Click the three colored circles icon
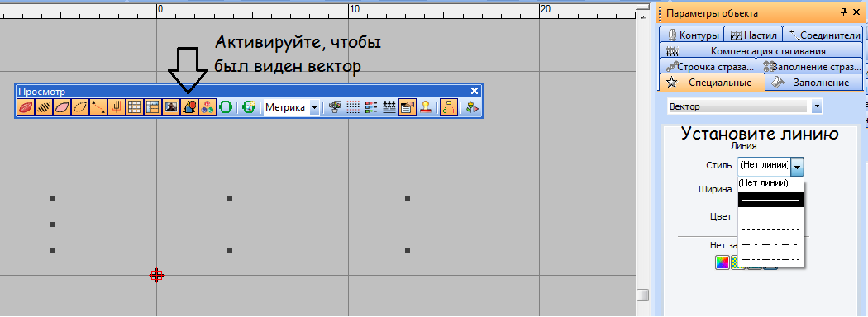Image resolution: width=868 pixels, height=317 pixels. [x=207, y=107]
